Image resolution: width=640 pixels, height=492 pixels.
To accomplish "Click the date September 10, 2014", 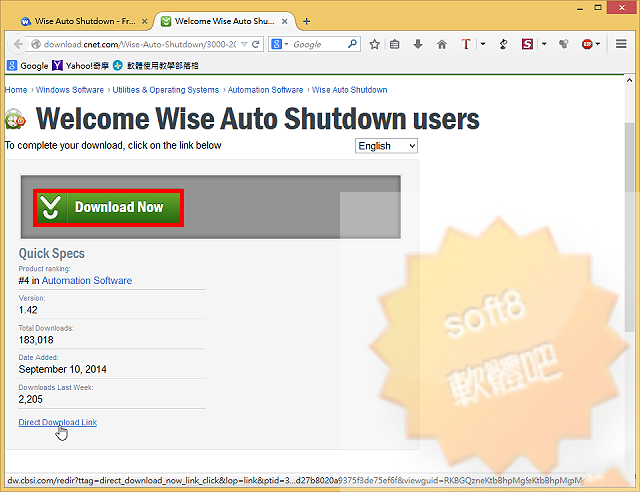I will (62, 369).
